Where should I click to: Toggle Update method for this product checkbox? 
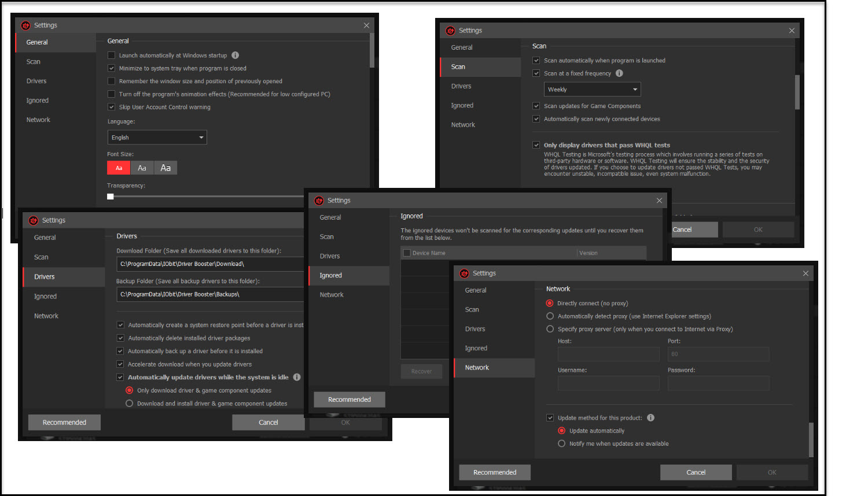pos(550,418)
